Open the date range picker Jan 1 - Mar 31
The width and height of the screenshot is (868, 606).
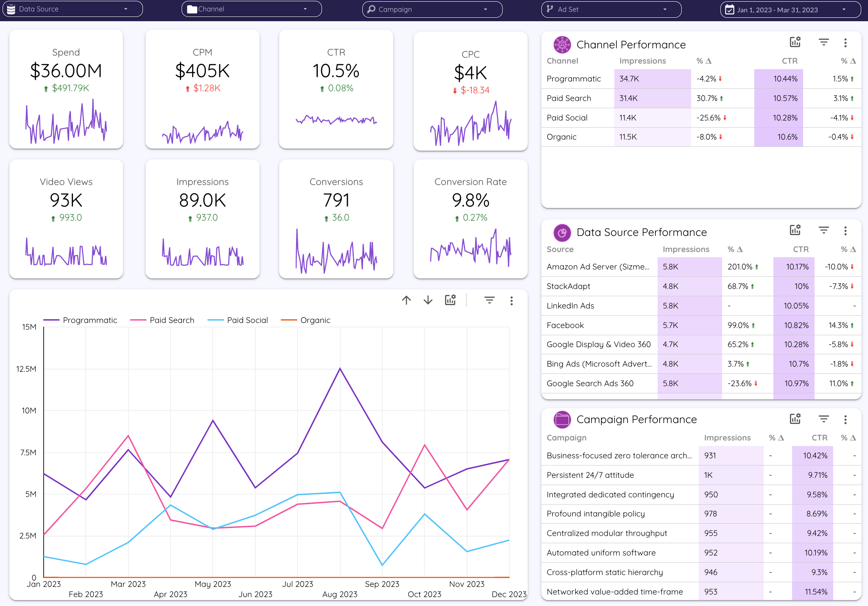pyautogui.click(x=790, y=9)
